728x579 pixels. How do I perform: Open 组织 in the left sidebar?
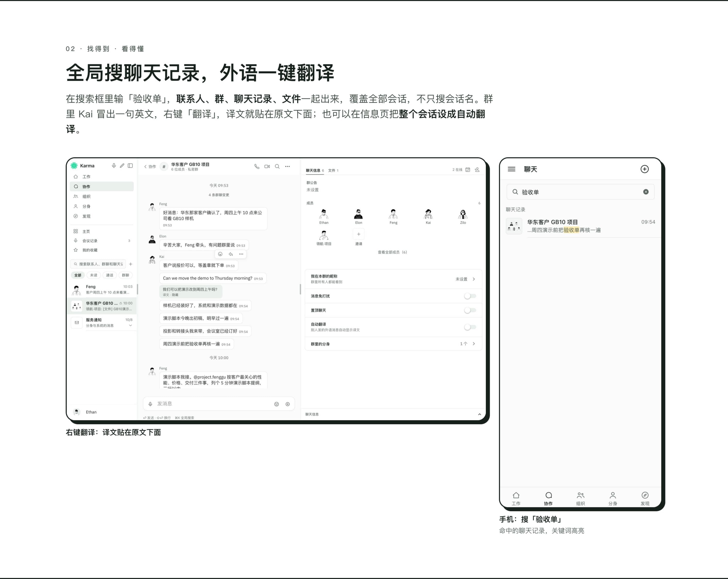click(102, 196)
